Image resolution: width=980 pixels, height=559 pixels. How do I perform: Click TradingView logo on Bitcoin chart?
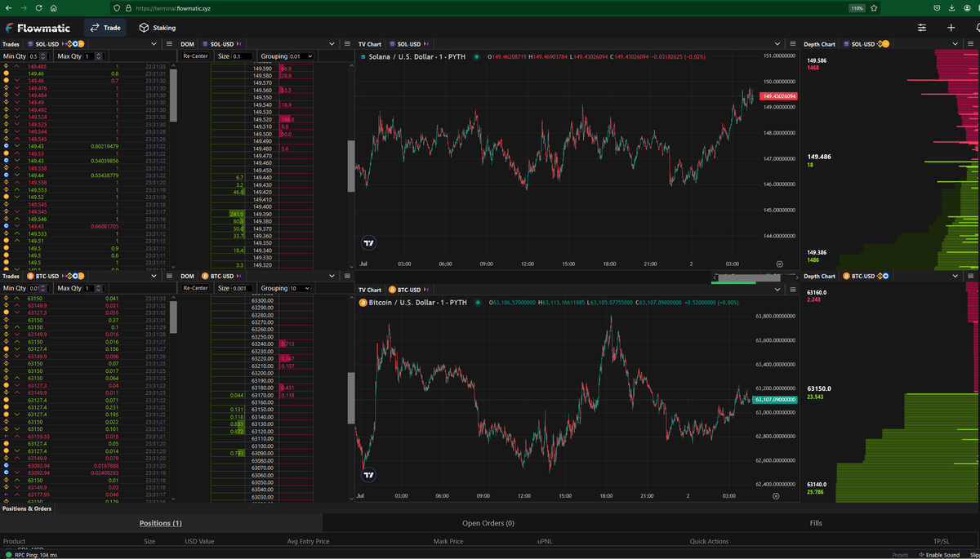[x=368, y=474]
